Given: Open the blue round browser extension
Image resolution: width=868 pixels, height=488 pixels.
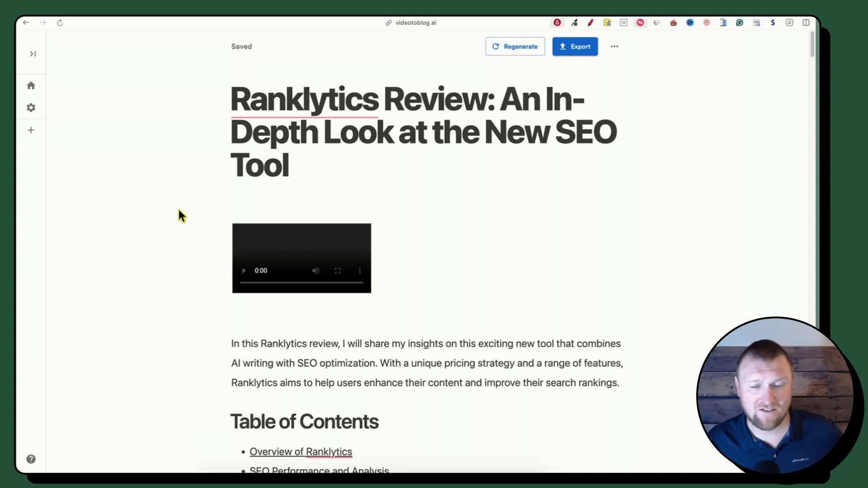Looking at the screenshot, I should pyautogui.click(x=690, y=23).
